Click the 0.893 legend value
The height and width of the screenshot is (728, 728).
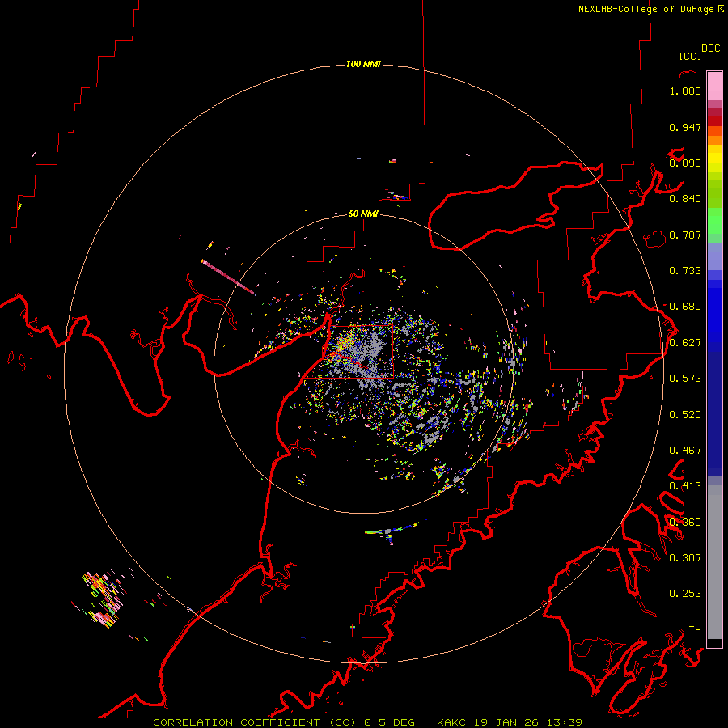[x=685, y=163]
